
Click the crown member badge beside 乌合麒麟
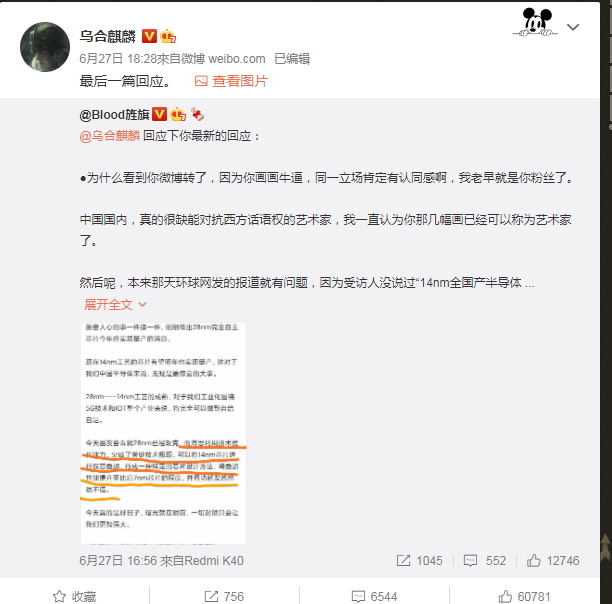tap(168, 36)
